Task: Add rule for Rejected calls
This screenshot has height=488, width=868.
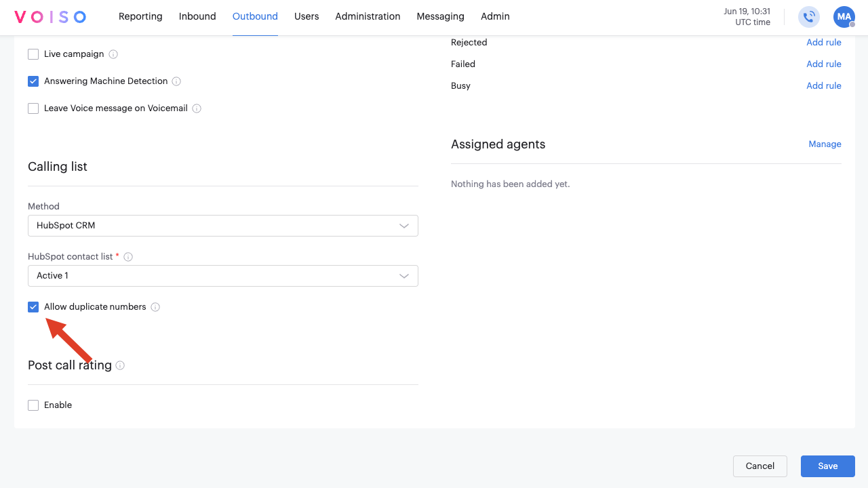Action: tap(824, 42)
